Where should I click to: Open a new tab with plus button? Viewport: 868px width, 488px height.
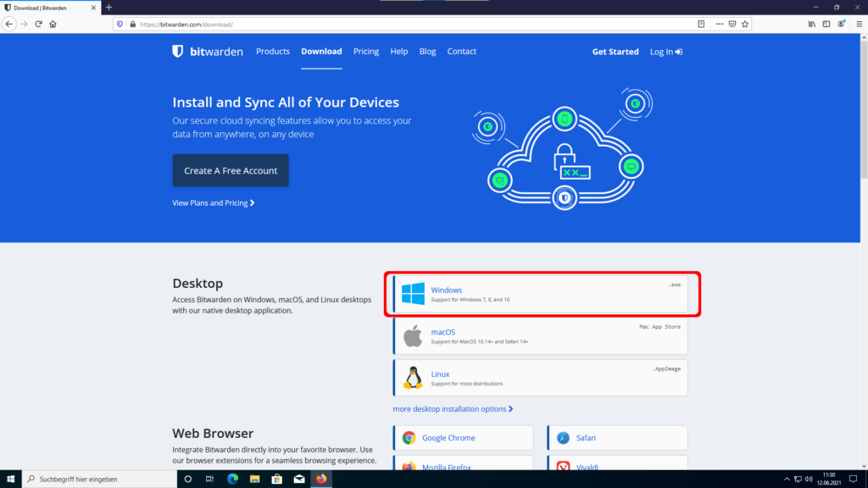click(109, 7)
